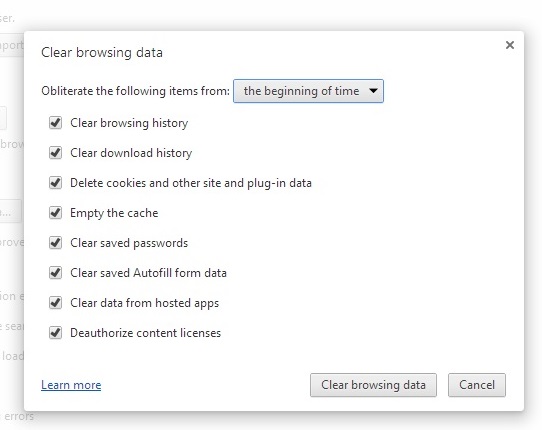
Task: Disable the Clear saved passwords checkbox
Action: 55,243
